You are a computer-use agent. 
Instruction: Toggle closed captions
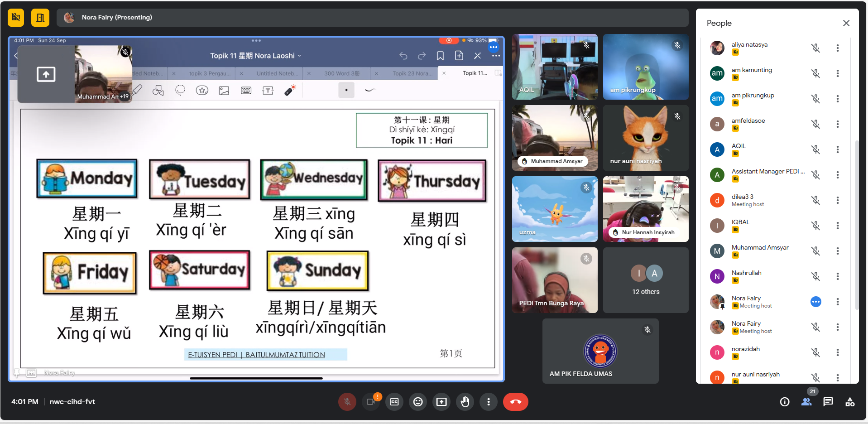[x=394, y=402]
